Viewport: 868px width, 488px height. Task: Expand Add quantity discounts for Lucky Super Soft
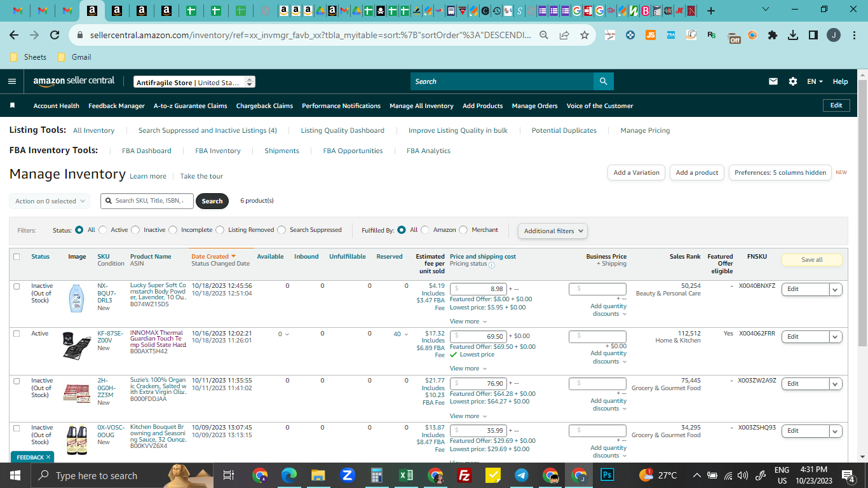[608, 310]
